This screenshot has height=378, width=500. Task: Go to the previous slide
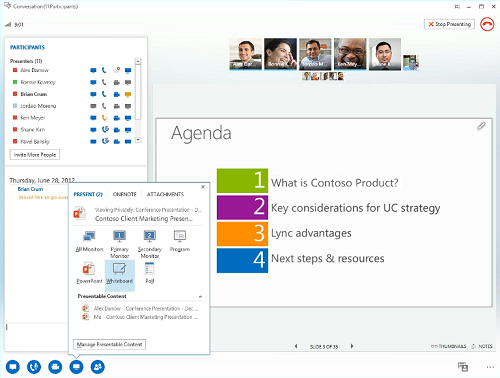click(296, 346)
